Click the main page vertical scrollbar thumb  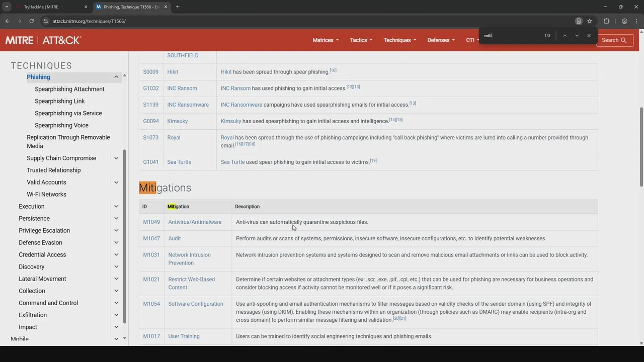pyautogui.click(x=641, y=147)
